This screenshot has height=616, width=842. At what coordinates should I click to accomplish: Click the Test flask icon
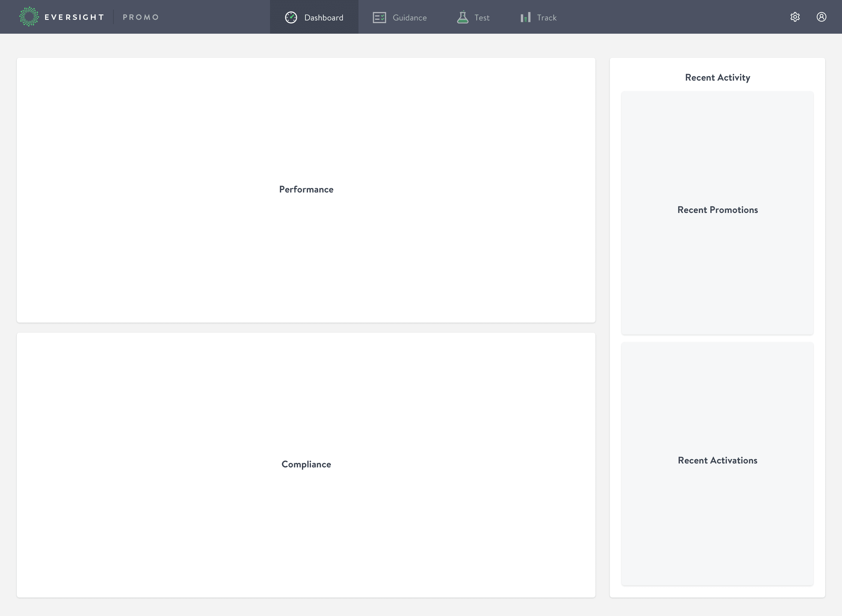(462, 17)
